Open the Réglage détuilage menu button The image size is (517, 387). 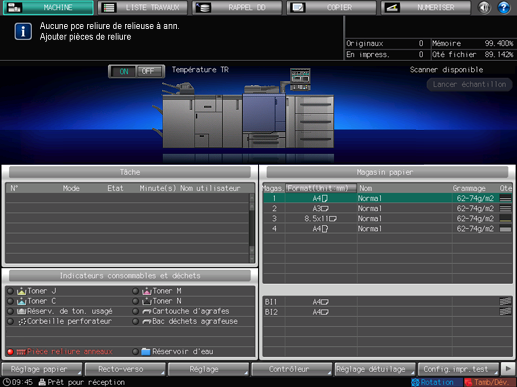pos(375,369)
